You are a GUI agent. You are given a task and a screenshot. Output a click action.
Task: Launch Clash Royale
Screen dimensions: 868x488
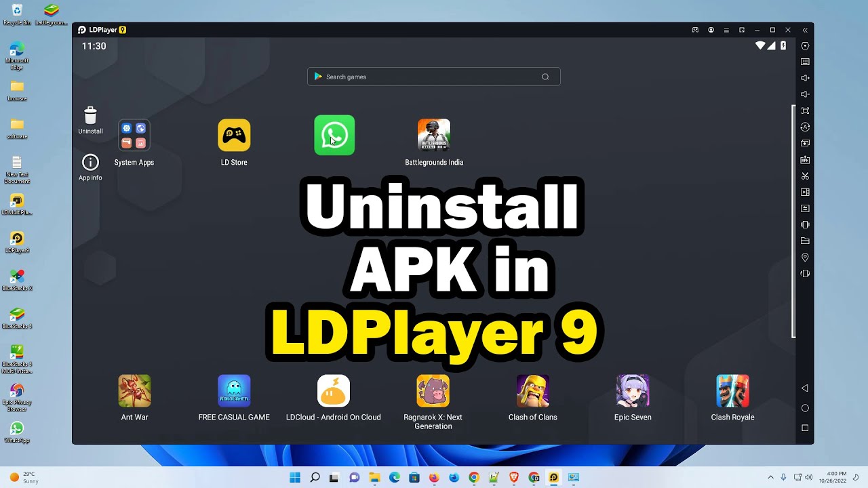[732, 391]
